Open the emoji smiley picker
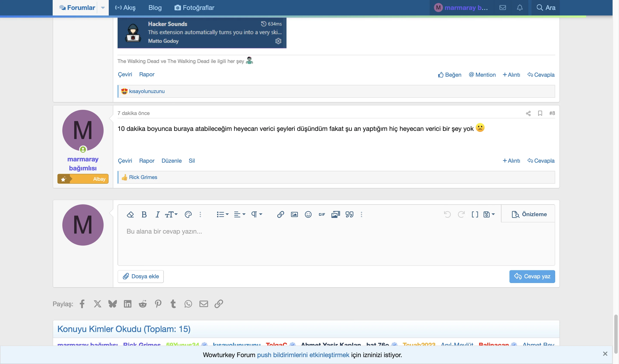Viewport: 619px width, 364px height. [308, 214]
